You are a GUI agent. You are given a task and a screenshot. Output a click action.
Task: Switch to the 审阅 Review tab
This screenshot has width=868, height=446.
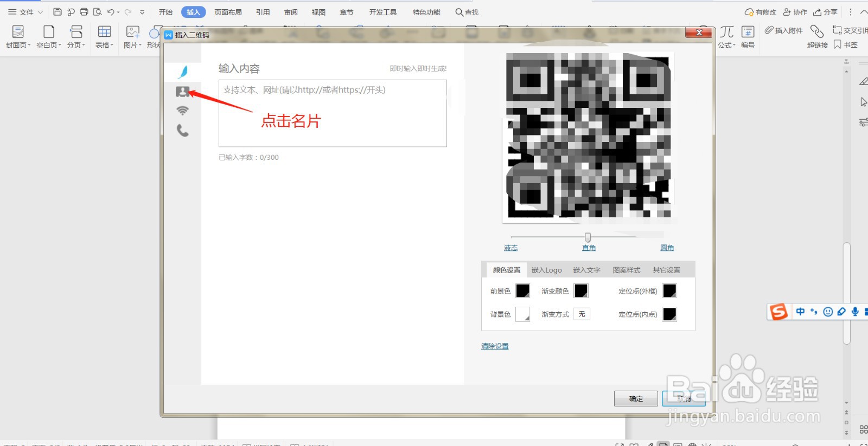[x=291, y=12]
